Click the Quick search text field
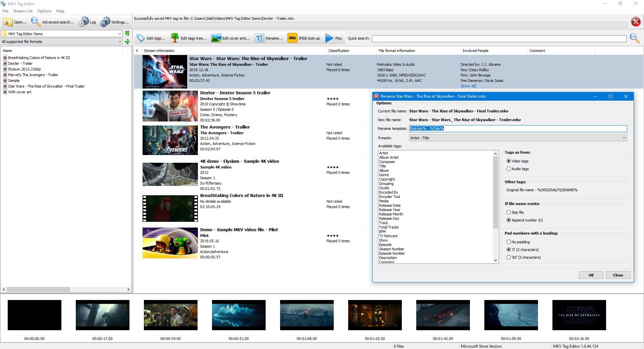This screenshot has height=349, width=644. tap(499, 39)
